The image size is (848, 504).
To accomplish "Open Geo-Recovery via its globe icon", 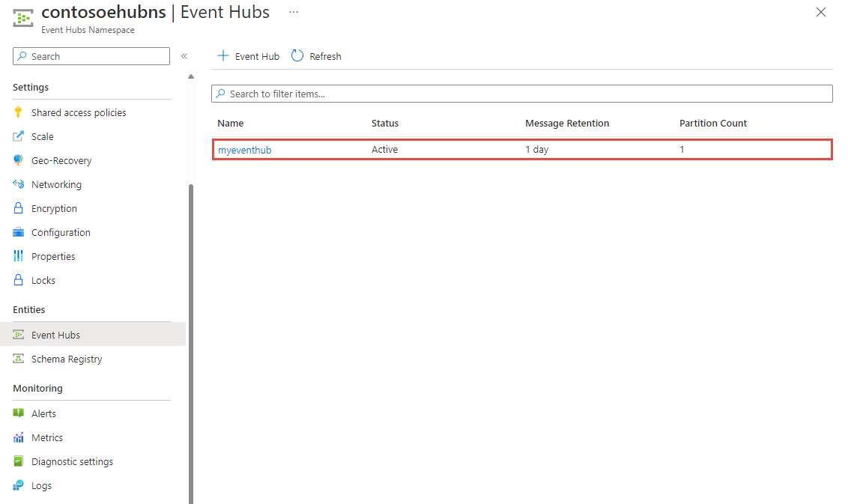I will click(19, 160).
